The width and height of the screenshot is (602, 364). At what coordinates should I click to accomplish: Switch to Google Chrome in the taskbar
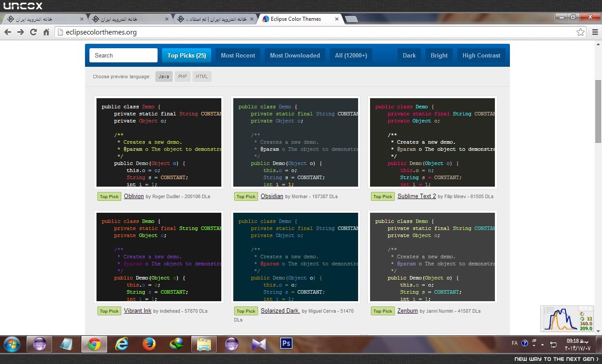(94, 344)
